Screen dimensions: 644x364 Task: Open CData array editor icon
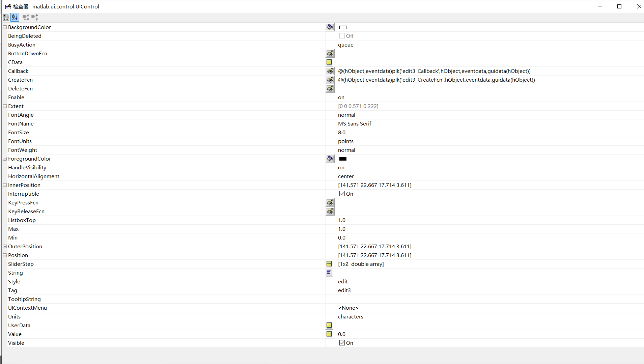[329, 62]
